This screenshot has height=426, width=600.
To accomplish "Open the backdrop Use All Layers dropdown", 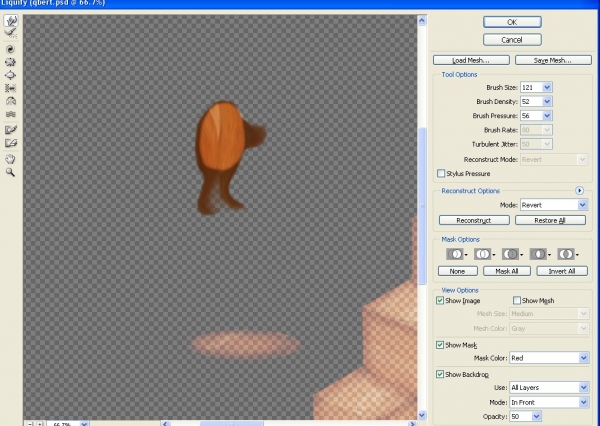I will [549, 387].
